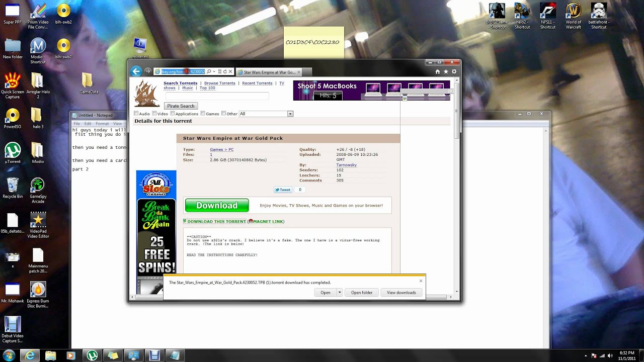
Task: Check the Games category checkbox
Action: [203, 114]
